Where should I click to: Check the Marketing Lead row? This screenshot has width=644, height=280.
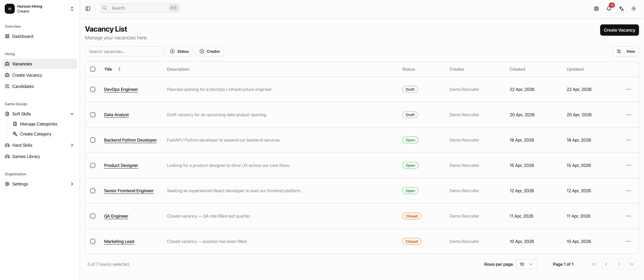click(x=93, y=241)
